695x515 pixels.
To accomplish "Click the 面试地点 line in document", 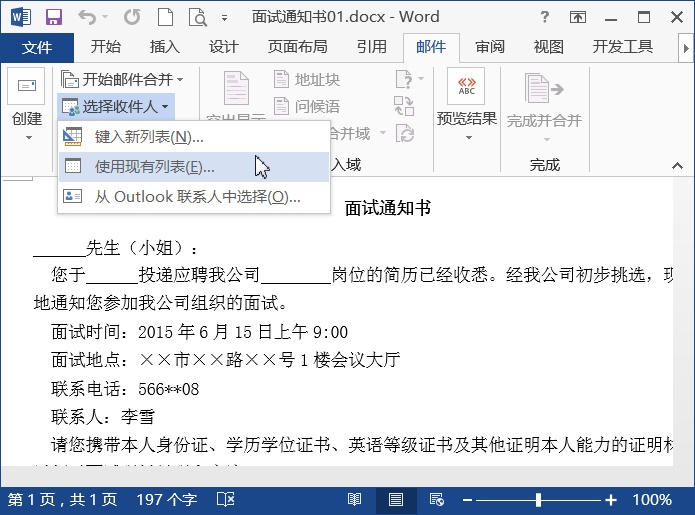I will (x=226, y=360).
